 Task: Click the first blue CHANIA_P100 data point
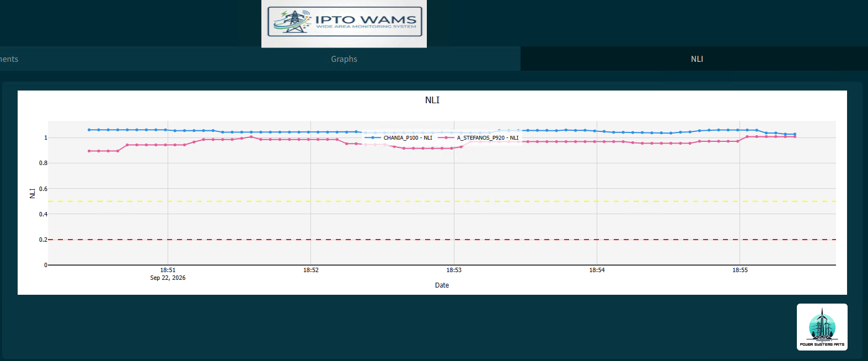89,130
